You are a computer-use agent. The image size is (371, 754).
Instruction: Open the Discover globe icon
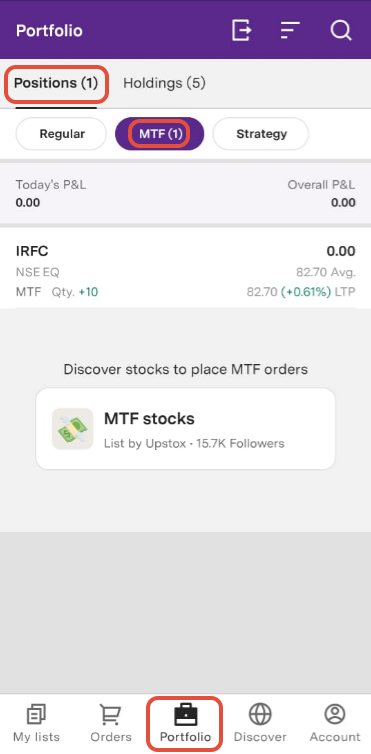[260, 715]
